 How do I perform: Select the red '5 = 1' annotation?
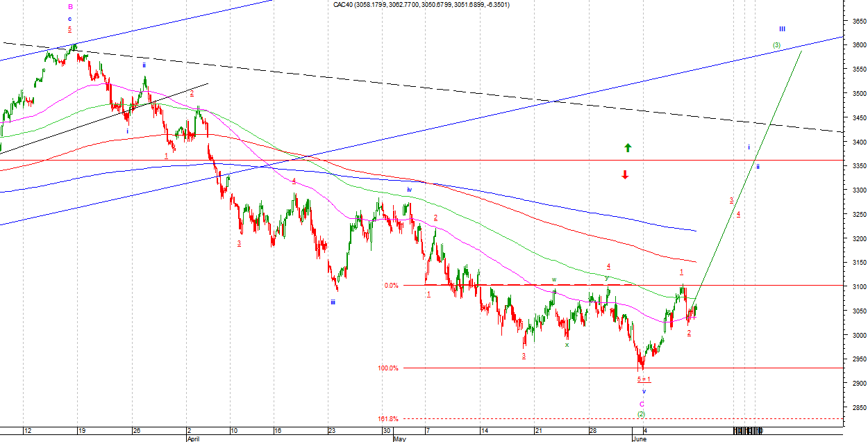pyautogui.click(x=644, y=379)
